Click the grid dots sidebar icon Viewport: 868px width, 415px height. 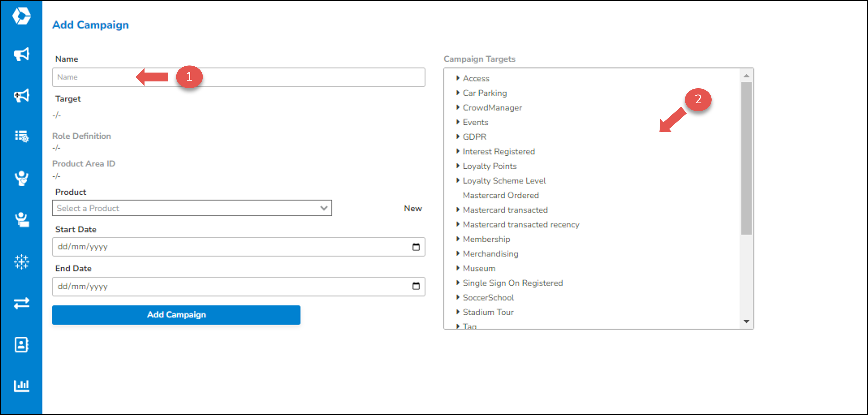pyautogui.click(x=22, y=261)
